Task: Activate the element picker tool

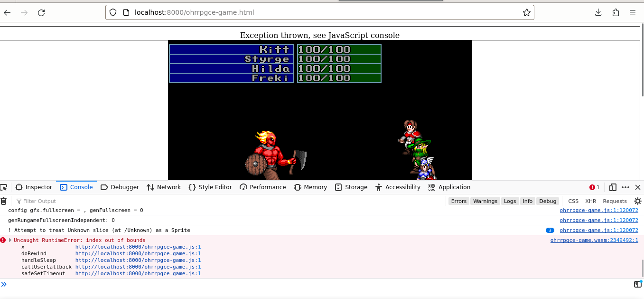Action: (x=4, y=187)
